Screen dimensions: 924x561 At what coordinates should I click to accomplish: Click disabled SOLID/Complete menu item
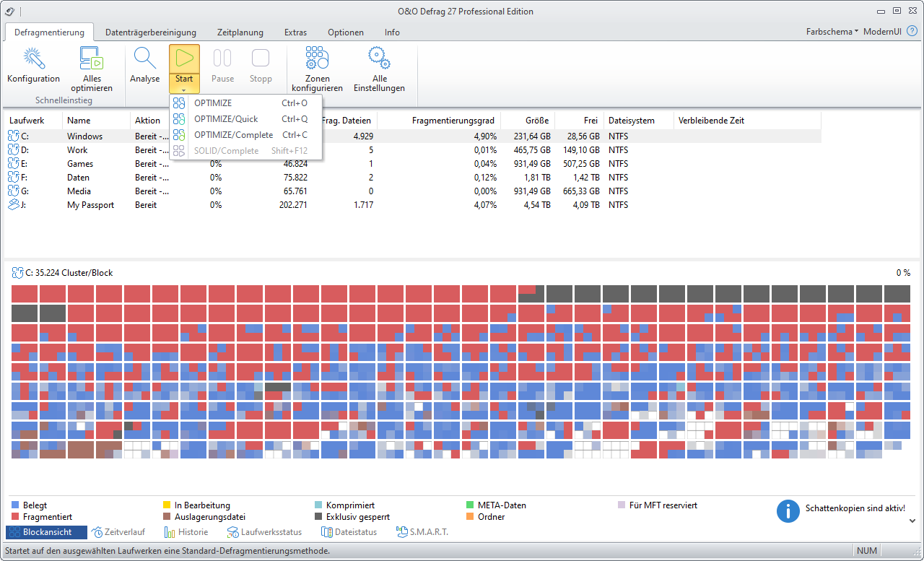(246, 151)
